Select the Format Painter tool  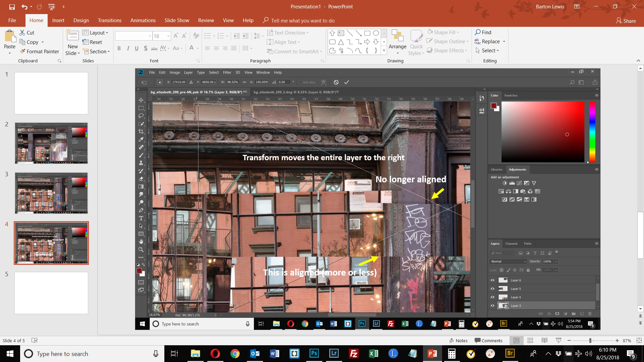tap(39, 51)
